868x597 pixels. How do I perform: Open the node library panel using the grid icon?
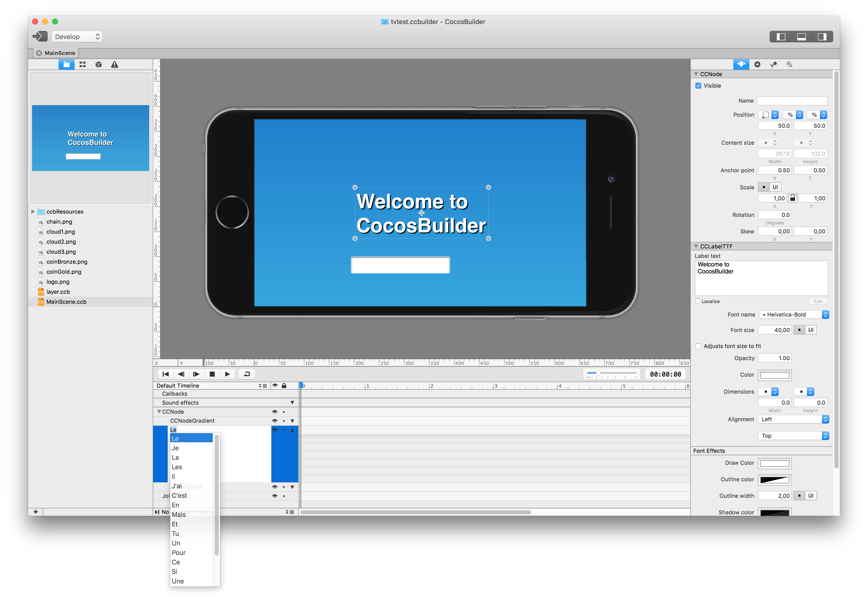82,64
